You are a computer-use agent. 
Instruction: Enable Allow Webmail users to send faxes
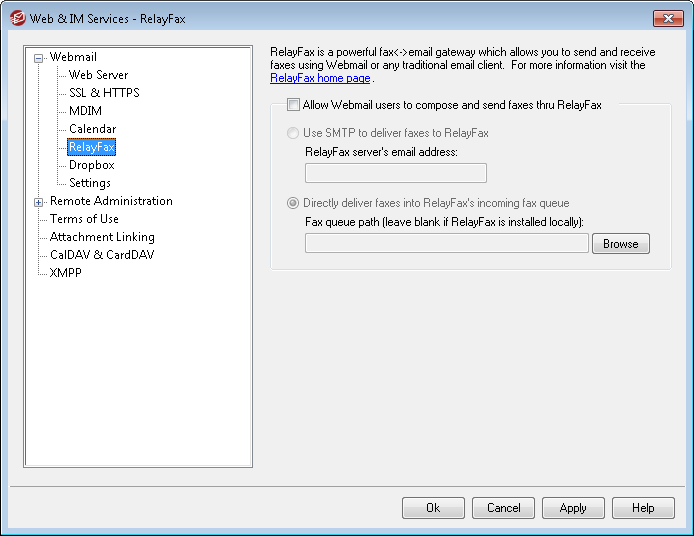coord(293,105)
